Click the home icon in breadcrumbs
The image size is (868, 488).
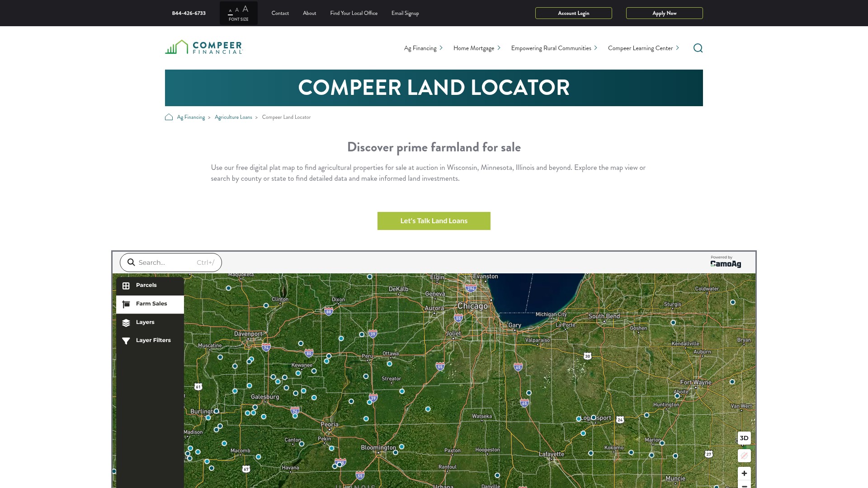[x=169, y=117]
